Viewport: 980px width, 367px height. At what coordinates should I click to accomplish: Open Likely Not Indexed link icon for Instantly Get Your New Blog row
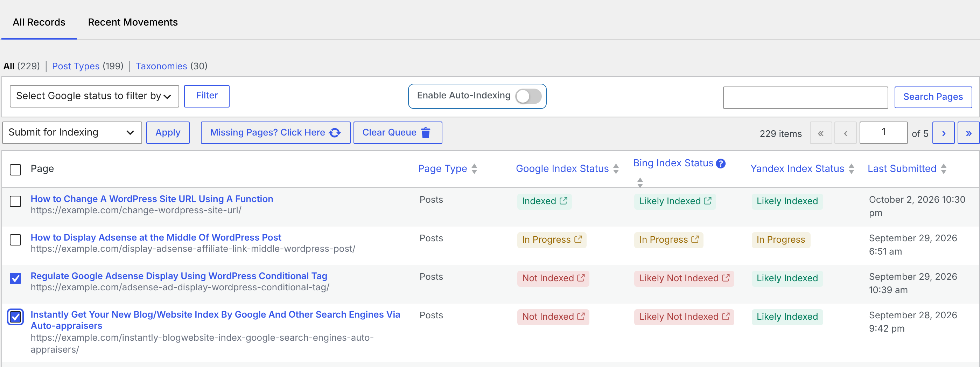[726, 316]
